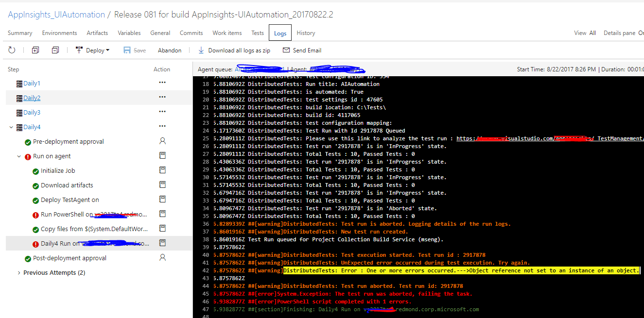Image resolution: width=644 pixels, height=318 pixels.
Task: Go to the Work items tab
Action: coord(227,33)
